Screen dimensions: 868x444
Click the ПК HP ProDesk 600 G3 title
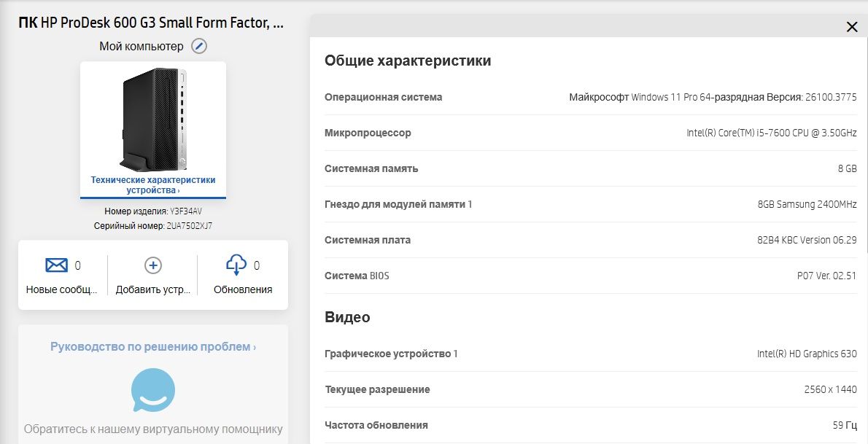(x=151, y=23)
